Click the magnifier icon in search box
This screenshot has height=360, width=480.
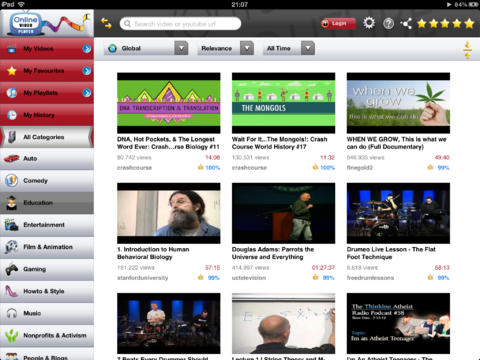click(x=127, y=24)
